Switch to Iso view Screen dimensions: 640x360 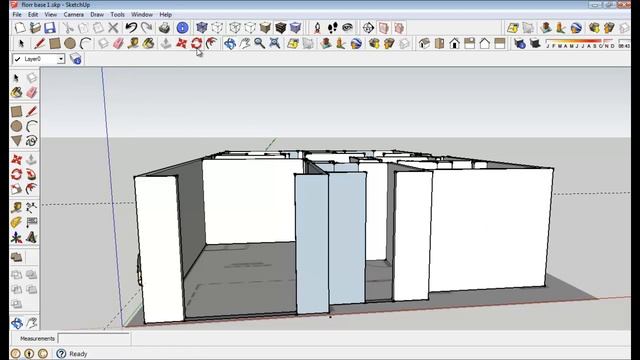(x=424, y=43)
